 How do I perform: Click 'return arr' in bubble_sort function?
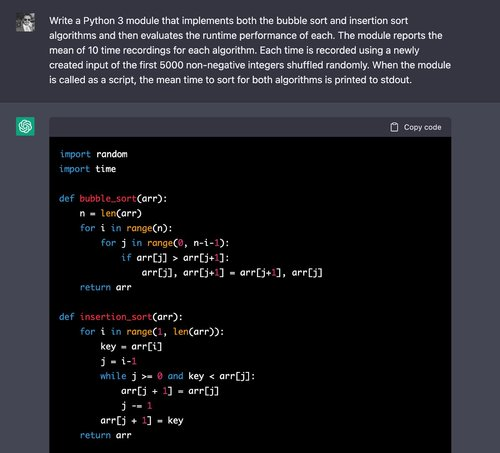click(106, 287)
